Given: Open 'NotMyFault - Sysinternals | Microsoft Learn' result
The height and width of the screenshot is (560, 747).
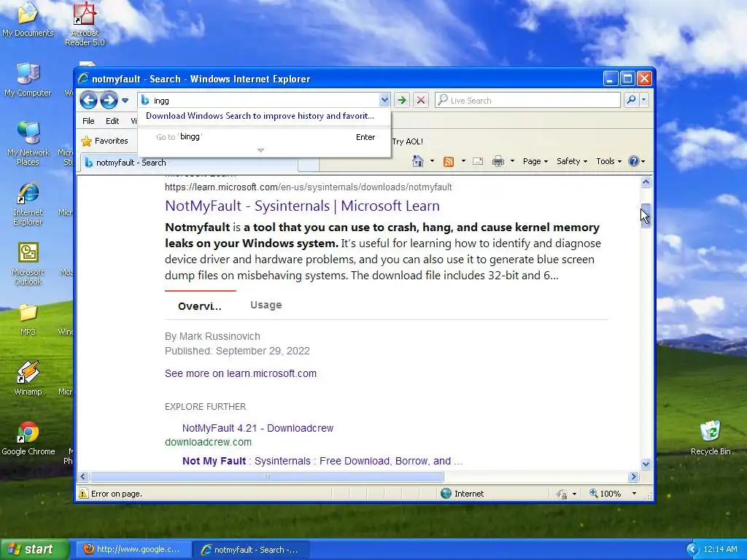Looking at the screenshot, I should coord(302,206).
